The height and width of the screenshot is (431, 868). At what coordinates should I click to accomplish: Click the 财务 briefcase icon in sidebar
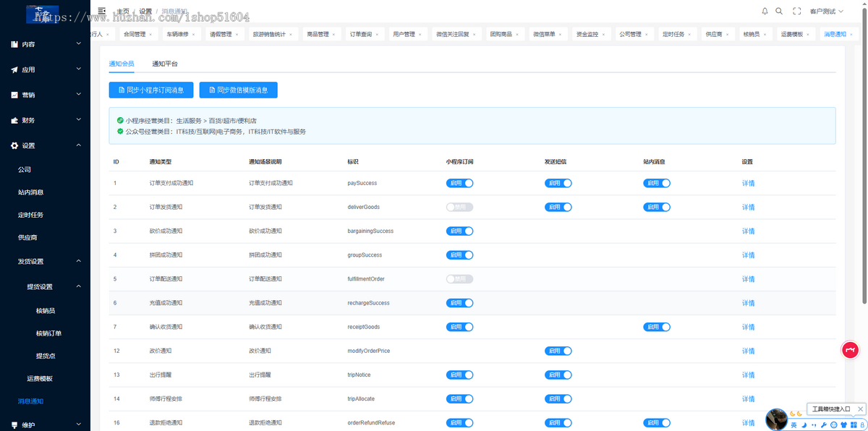14,120
